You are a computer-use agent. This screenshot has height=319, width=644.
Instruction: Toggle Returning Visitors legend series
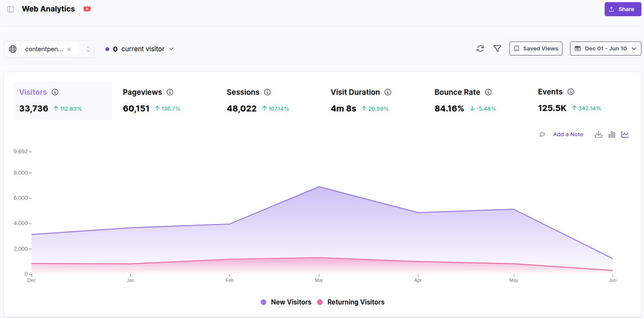coord(351,302)
